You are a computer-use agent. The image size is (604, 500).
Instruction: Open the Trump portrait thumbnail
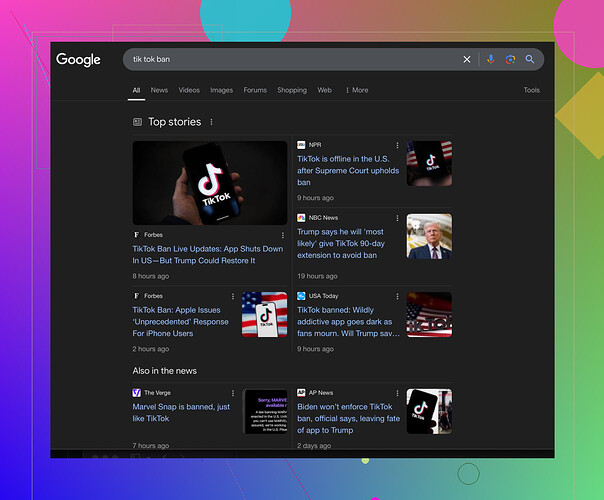point(429,236)
